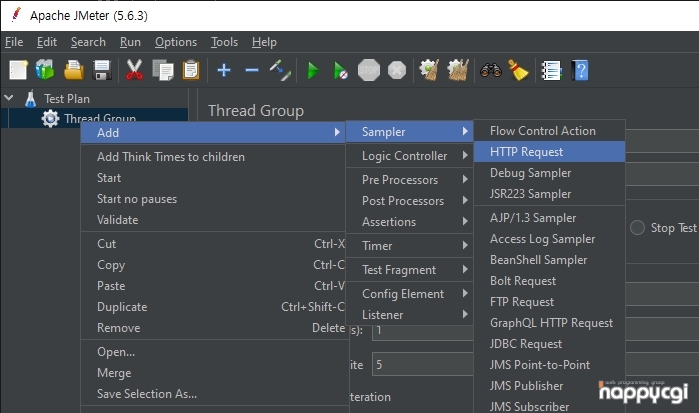Image resolution: width=699 pixels, height=413 pixels.
Task: Click Duplicate in context menu
Action: (213, 306)
